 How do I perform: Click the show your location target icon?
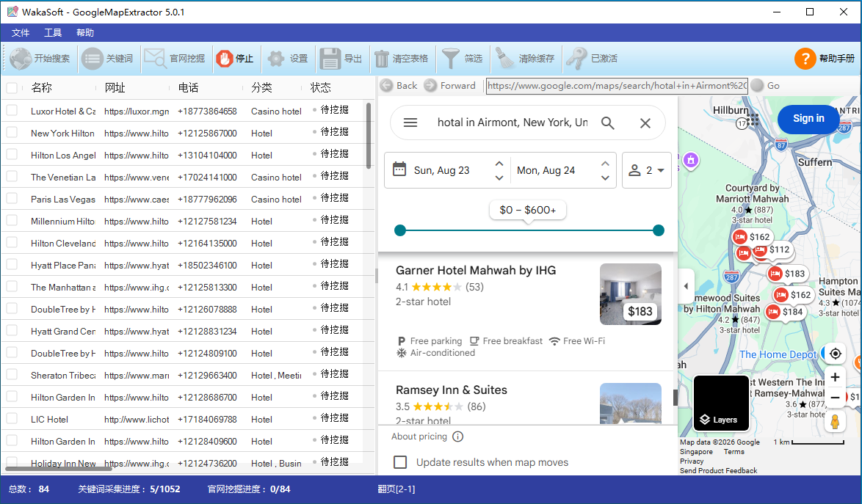coord(835,354)
